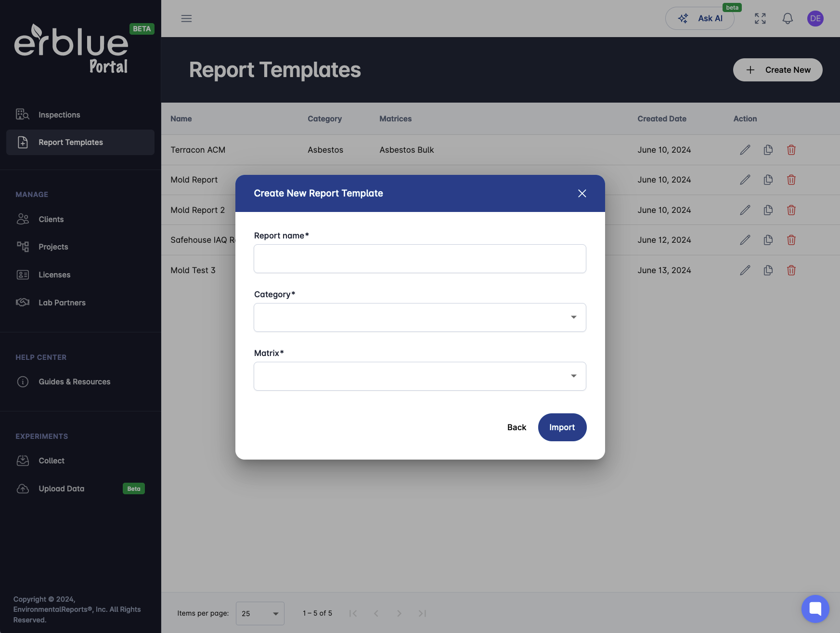Open Upload Data in sidebar
840x633 pixels.
(80, 488)
